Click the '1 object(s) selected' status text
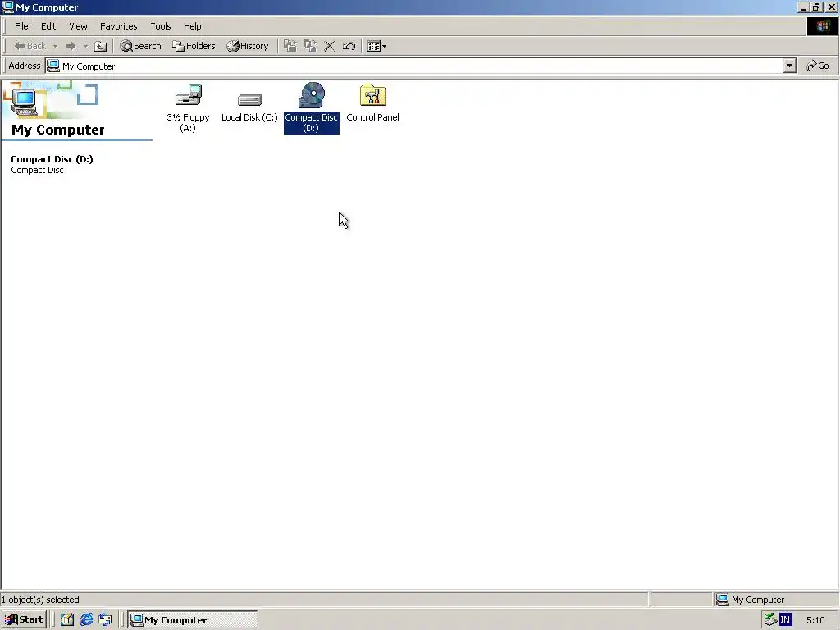 tap(40, 600)
